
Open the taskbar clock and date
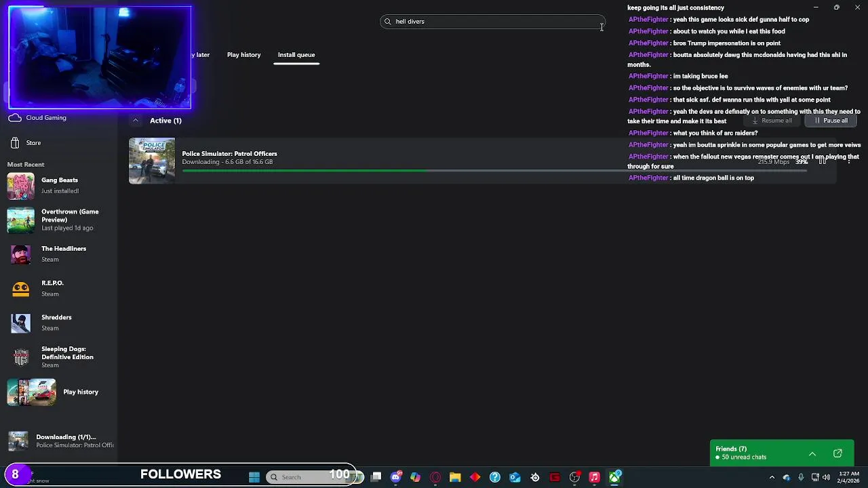point(849,477)
